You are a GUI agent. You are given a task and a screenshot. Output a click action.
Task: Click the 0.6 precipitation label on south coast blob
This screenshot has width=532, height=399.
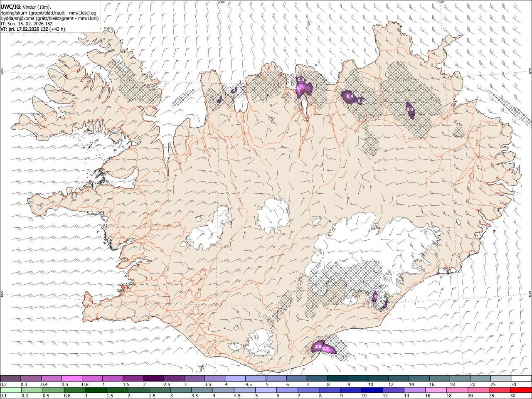318,346
